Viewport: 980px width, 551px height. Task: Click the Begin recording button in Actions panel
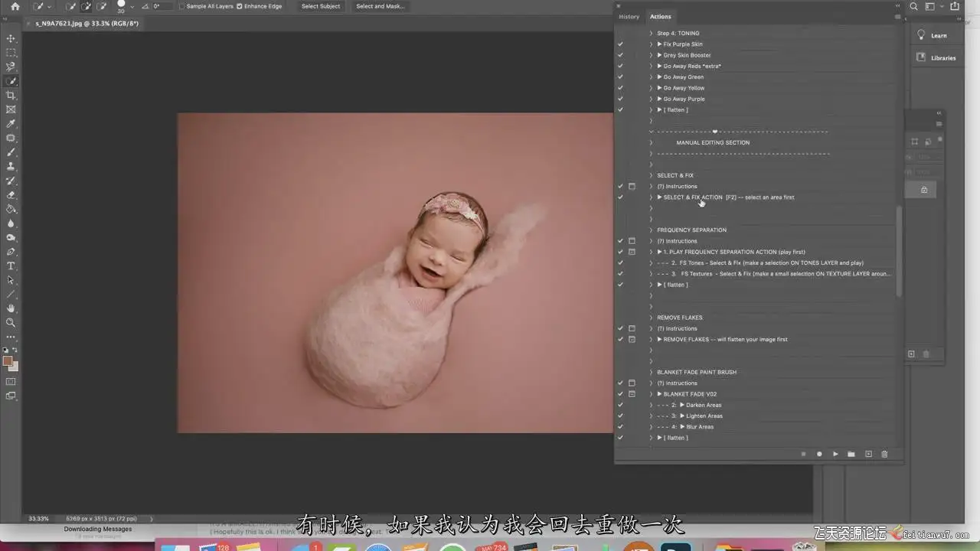819,454
